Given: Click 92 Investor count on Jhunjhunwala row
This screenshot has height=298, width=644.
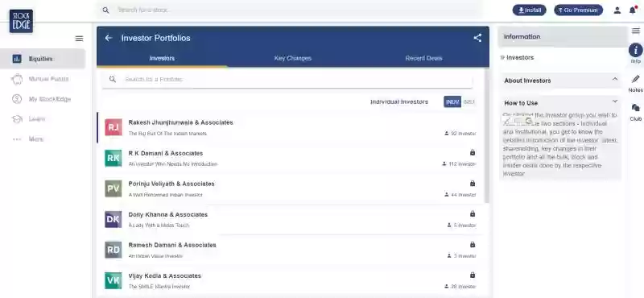Looking at the screenshot, I should point(460,134).
